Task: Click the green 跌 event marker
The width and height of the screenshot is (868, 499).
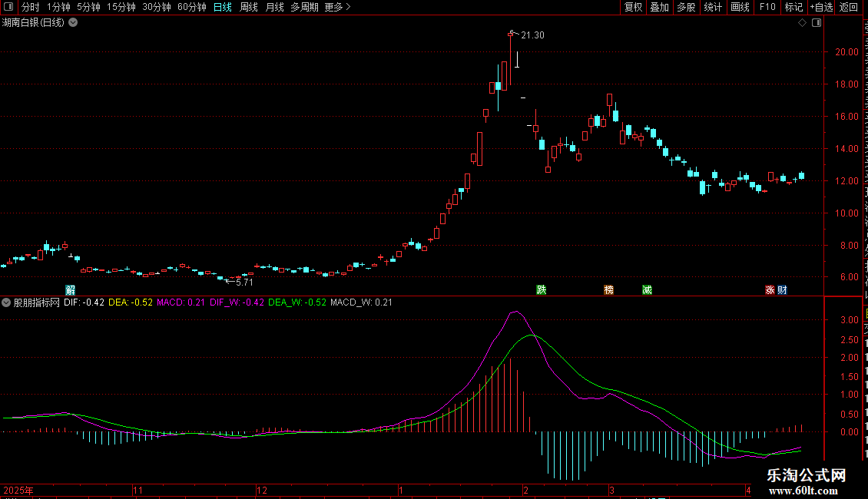Action: pos(542,290)
